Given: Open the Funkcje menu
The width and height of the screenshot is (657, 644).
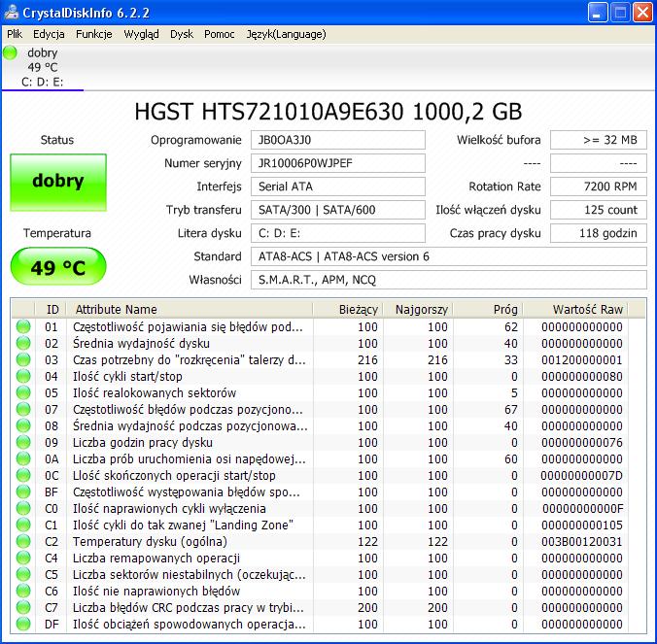Looking at the screenshot, I should (x=94, y=34).
